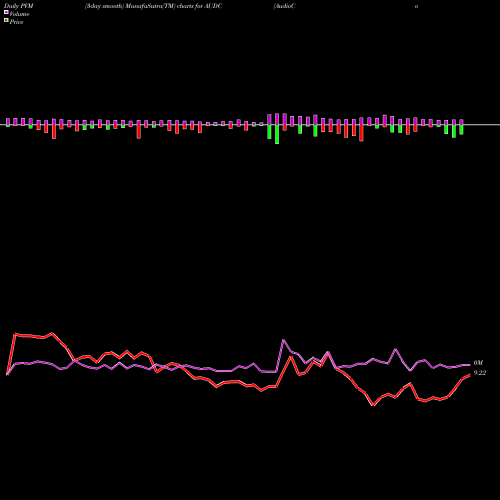Click the 'Volume' legend label

[x=19, y=14]
